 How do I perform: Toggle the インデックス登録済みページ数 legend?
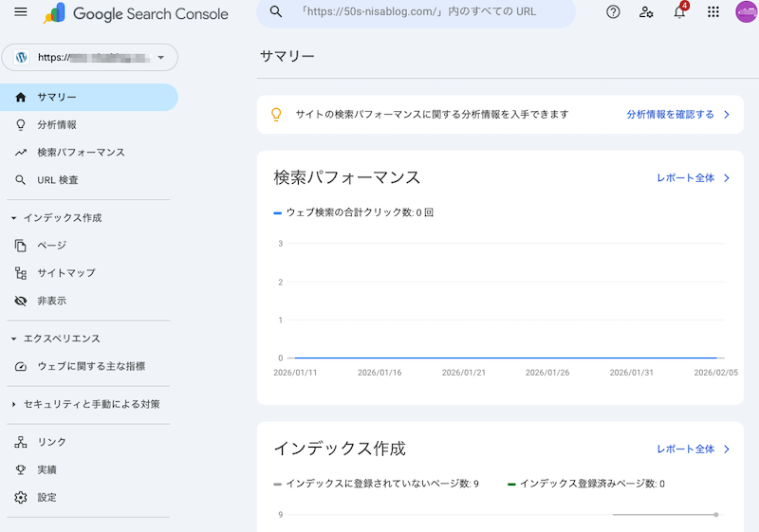(585, 484)
